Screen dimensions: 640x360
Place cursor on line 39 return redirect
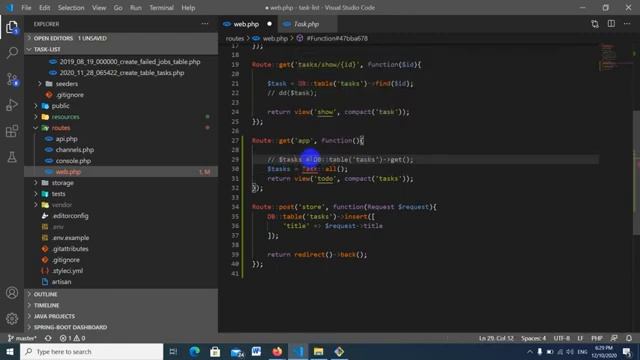coord(317,255)
